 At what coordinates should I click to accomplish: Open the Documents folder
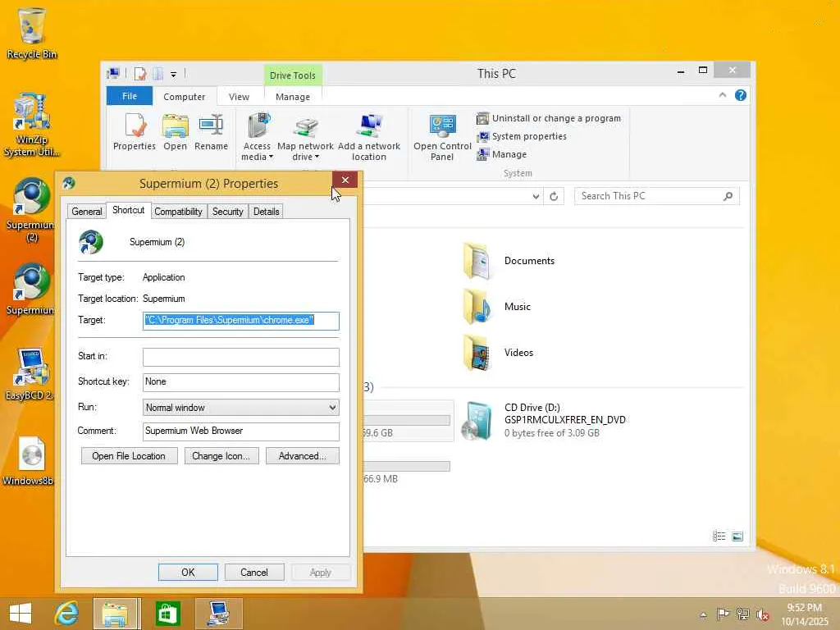tap(509, 261)
